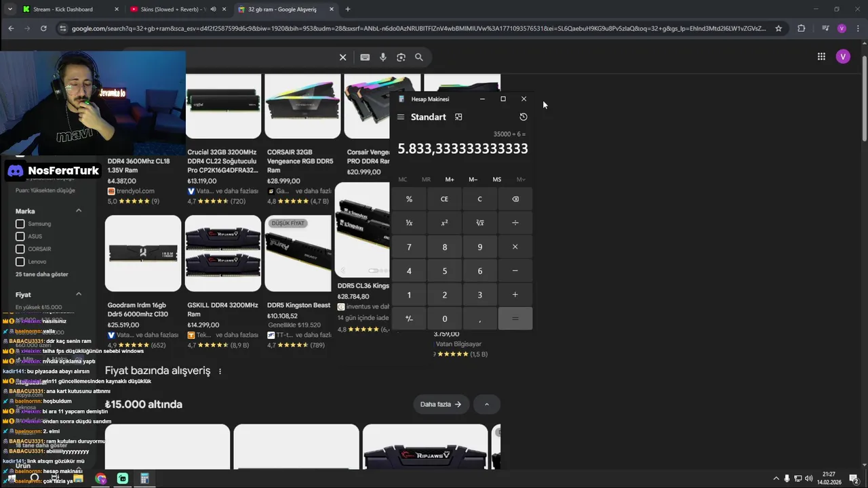Click the calculator CE key
Viewport: 868px width, 488px height.
(x=444, y=199)
